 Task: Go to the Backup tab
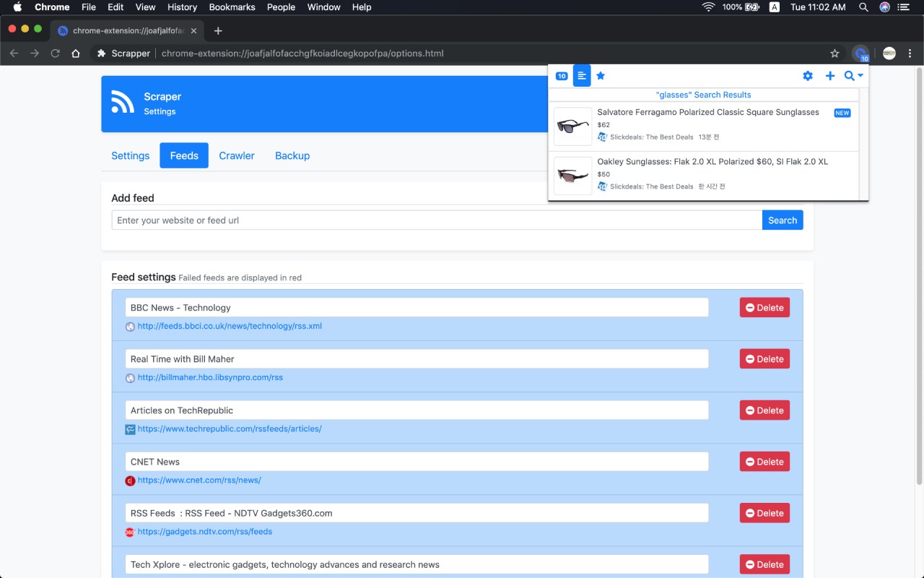pyautogui.click(x=292, y=155)
